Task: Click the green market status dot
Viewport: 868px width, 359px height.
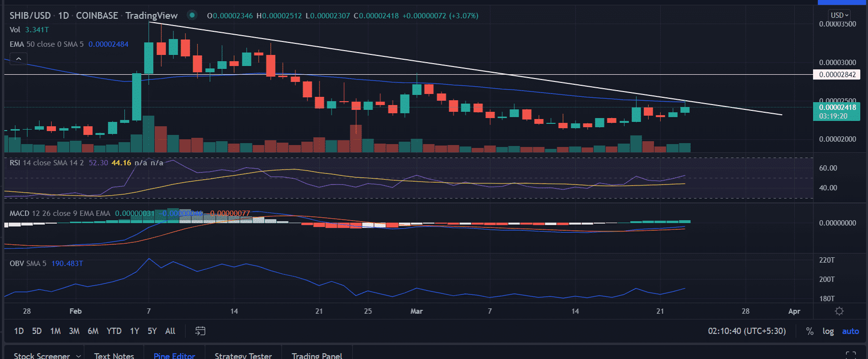Action: [x=192, y=15]
